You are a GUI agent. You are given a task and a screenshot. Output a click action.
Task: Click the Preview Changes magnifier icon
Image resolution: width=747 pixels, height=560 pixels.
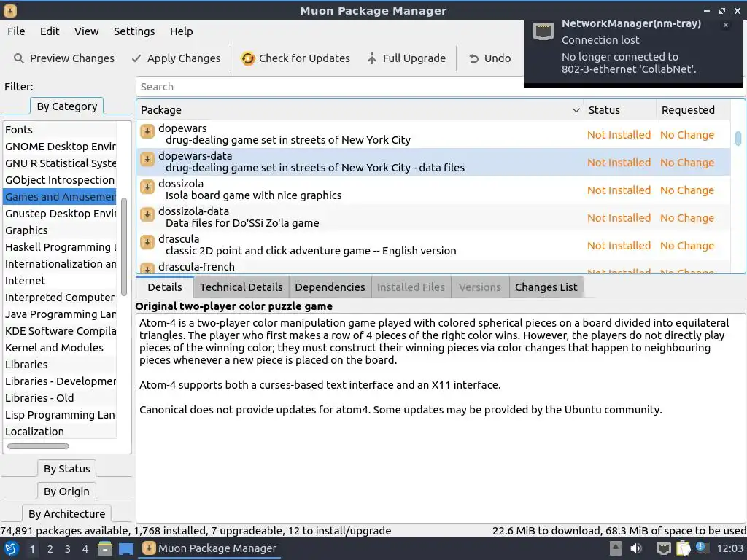click(x=18, y=58)
